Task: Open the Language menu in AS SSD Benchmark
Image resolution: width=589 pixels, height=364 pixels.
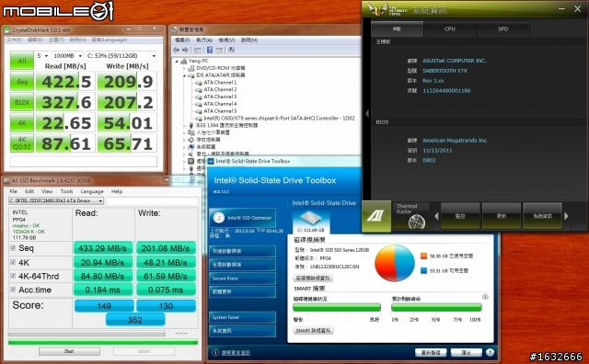Action: coord(92,191)
